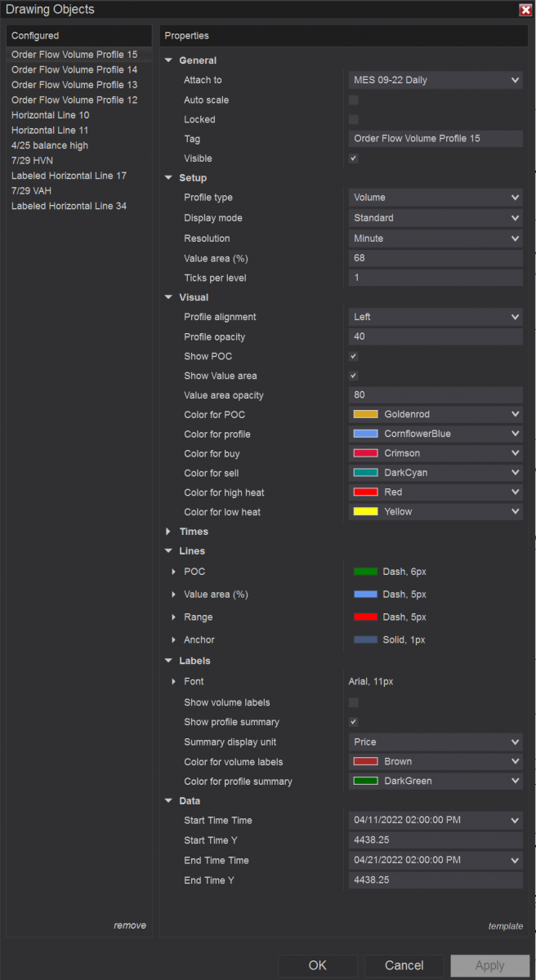Viewport: 536px width, 980px height.
Task: Toggle the Auto scale checkbox
Action: pos(354,100)
